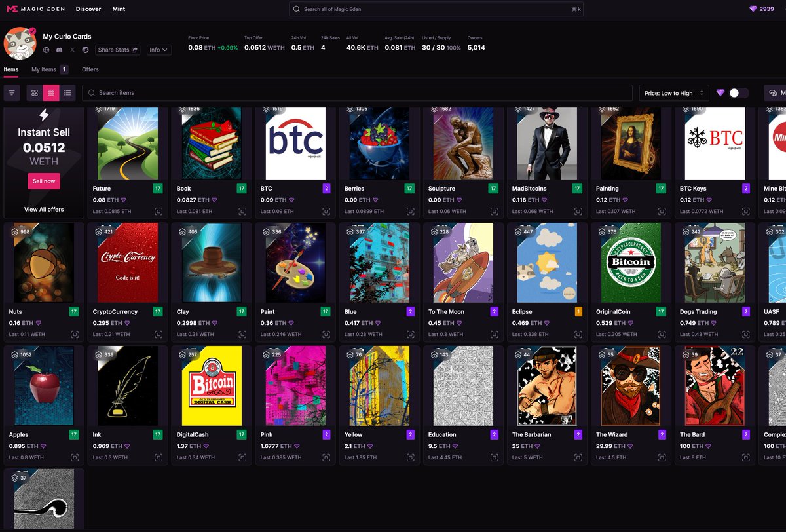Open the Mint menu
The height and width of the screenshot is (532, 786).
click(119, 9)
